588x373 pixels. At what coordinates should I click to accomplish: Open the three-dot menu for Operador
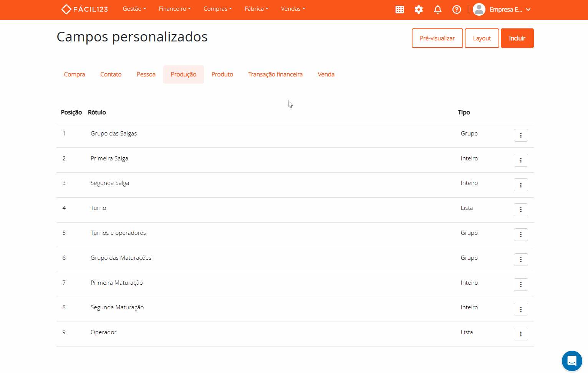click(521, 334)
